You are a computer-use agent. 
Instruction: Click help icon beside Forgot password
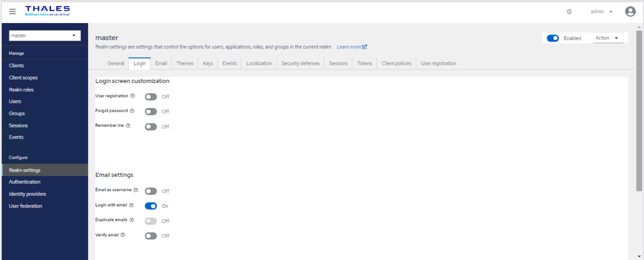tap(132, 111)
